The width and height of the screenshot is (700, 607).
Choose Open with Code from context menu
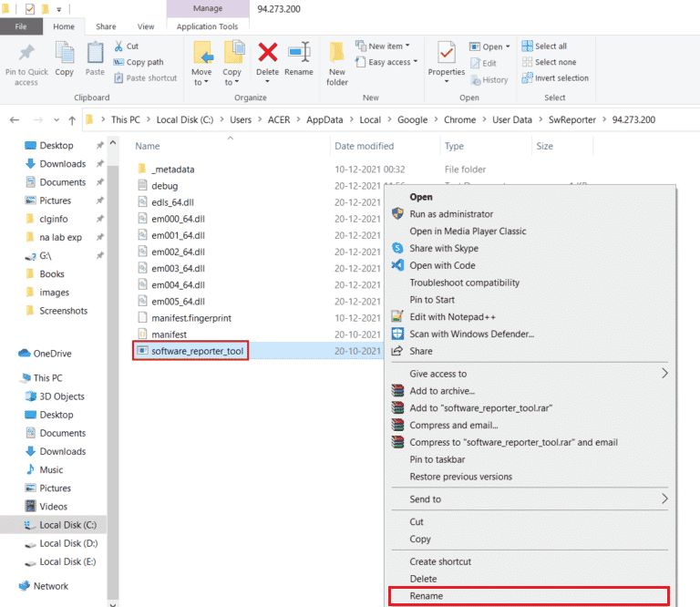click(x=530, y=265)
